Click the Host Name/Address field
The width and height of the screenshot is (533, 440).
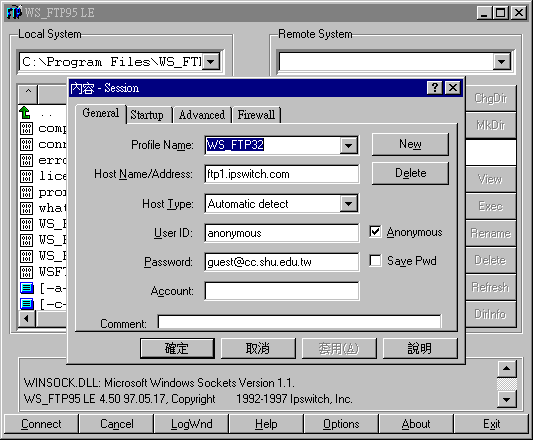pos(282,174)
